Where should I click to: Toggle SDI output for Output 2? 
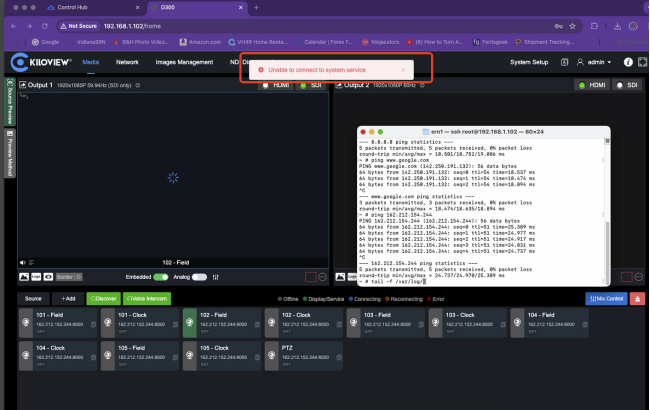coord(627,85)
